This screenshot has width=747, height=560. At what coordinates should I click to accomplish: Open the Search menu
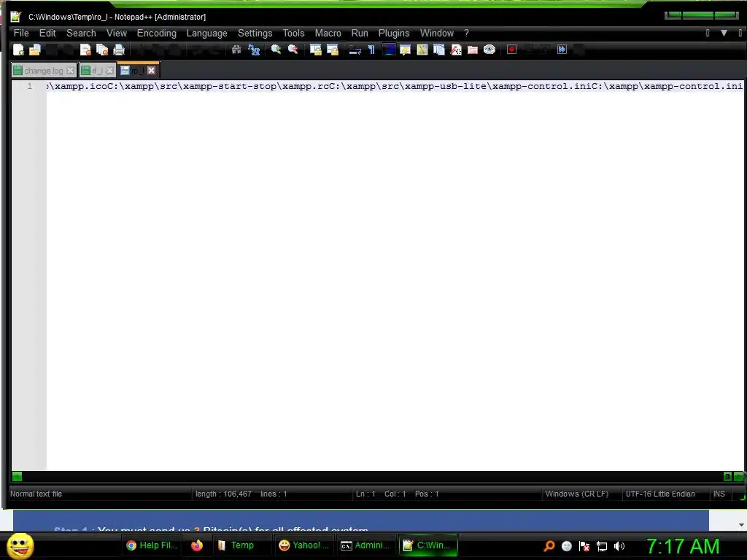pos(81,34)
